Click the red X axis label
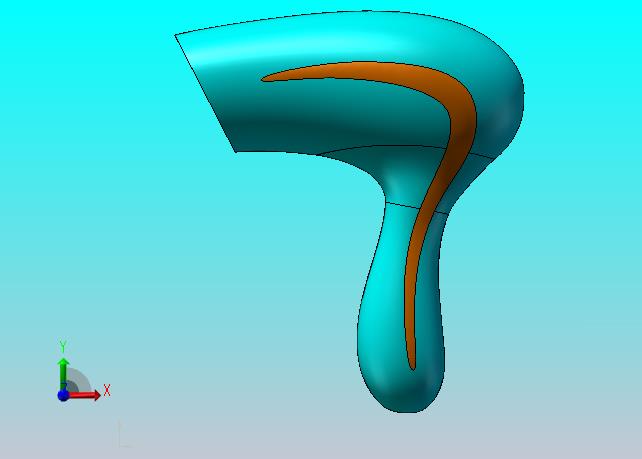This screenshot has width=642, height=459. pos(107,390)
